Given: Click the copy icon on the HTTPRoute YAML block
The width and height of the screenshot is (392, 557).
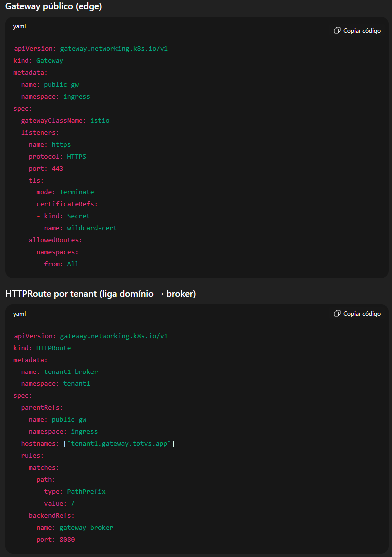Looking at the screenshot, I should [337, 313].
